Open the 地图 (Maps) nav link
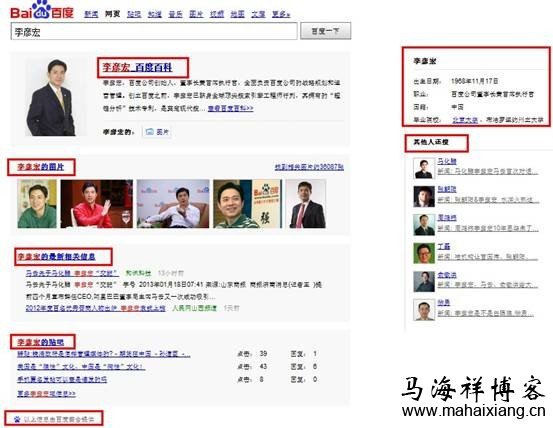 (237, 14)
